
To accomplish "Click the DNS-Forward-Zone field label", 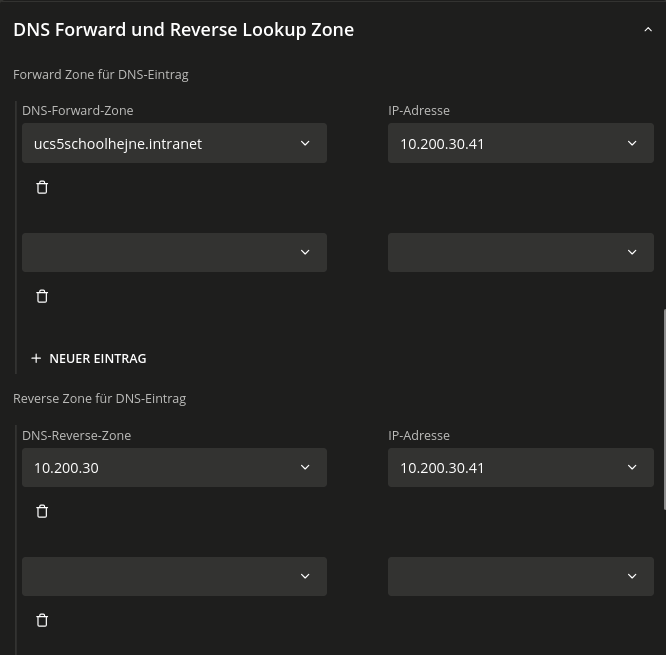I will (77, 111).
